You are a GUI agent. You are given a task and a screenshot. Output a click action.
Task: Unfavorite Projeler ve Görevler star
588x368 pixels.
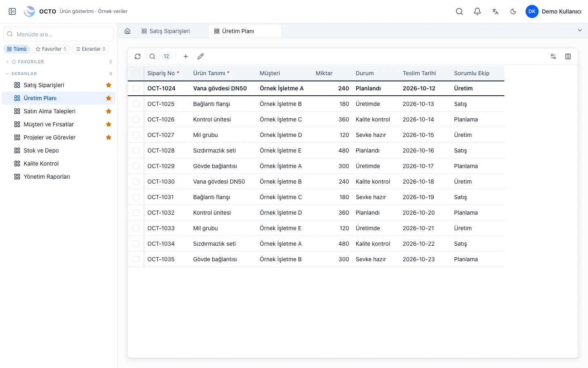tap(109, 137)
